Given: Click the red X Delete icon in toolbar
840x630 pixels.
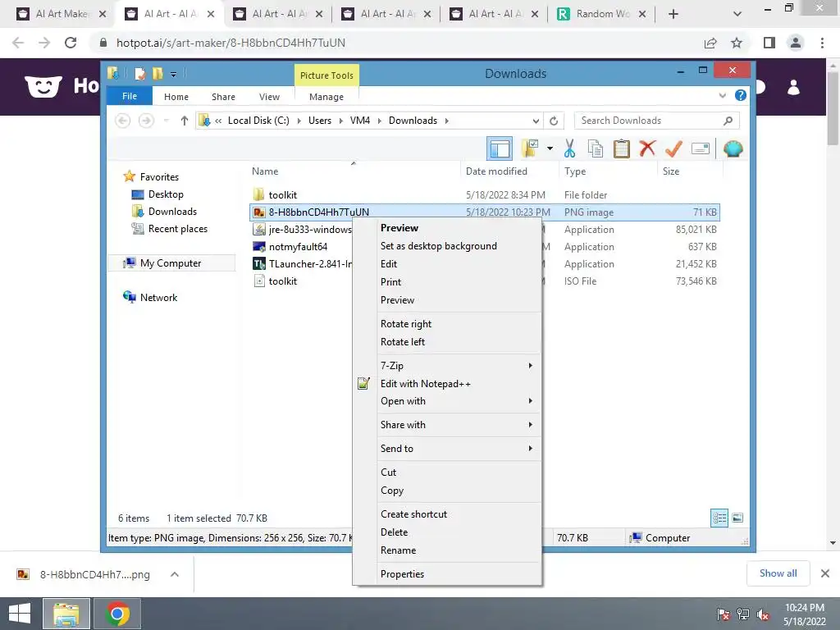Looking at the screenshot, I should coord(647,148).
